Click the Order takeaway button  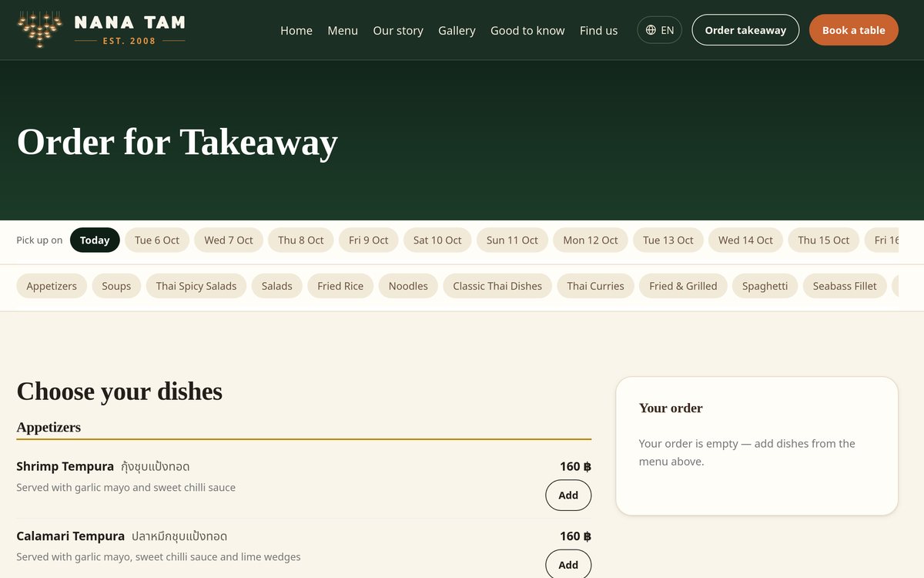click(745, 30)
